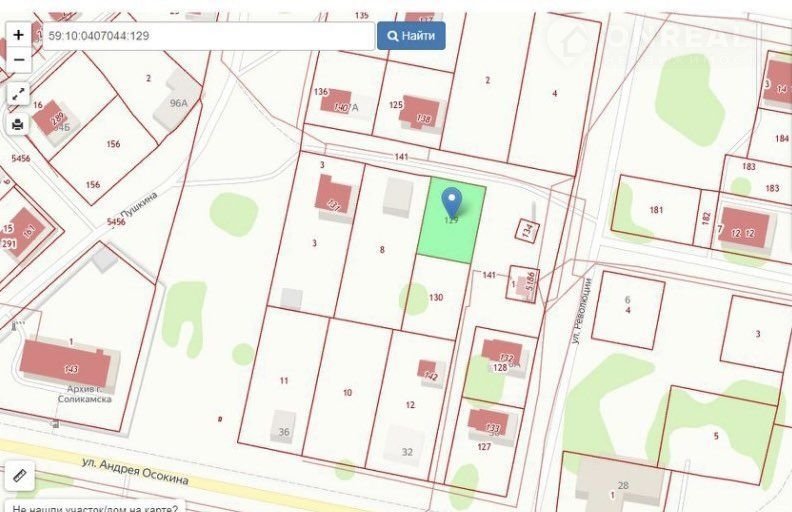Click the red building numbered 133
This screenshot has height=512, width=792.
[x=489, y=422]
